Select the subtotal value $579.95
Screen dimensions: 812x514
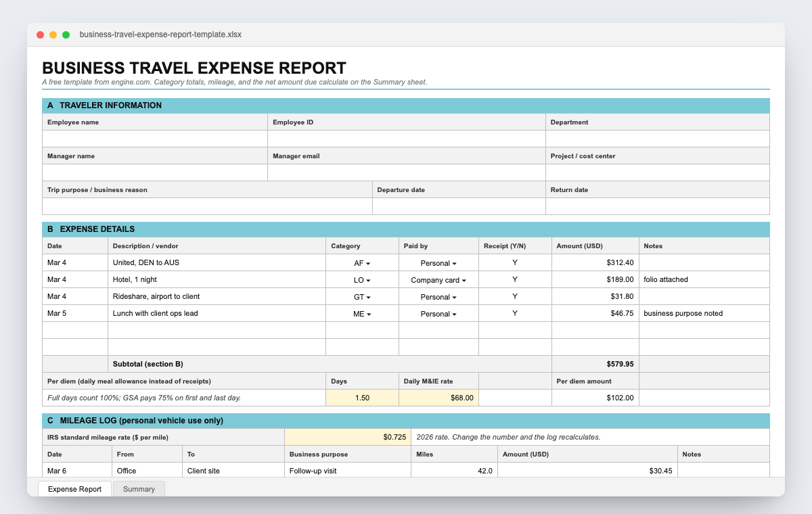pos(595,364)
